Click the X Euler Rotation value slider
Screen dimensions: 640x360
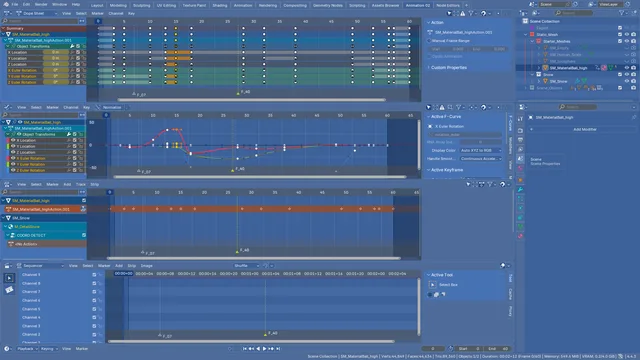[56, 70]
